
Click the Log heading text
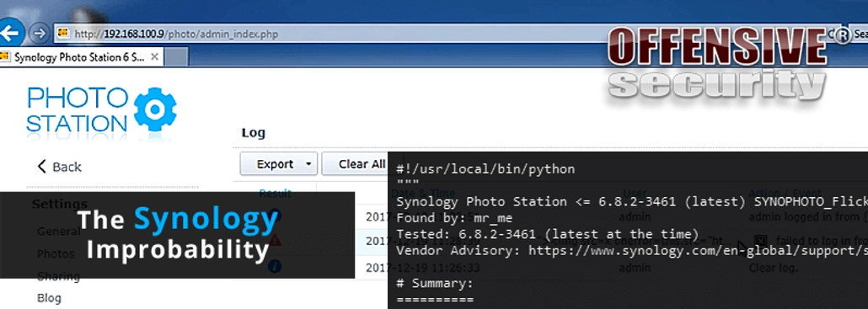tap(253, 133)
